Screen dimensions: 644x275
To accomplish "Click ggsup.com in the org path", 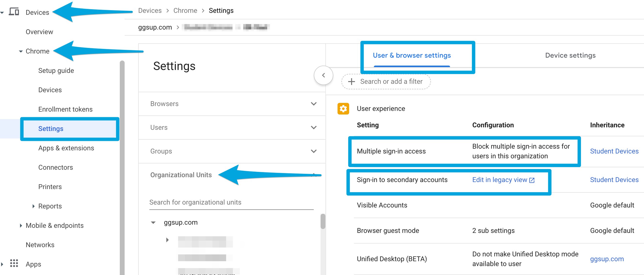I will point(155,27).
